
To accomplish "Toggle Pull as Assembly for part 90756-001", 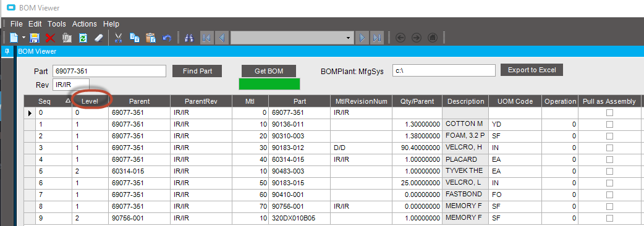I will (609, 206).
